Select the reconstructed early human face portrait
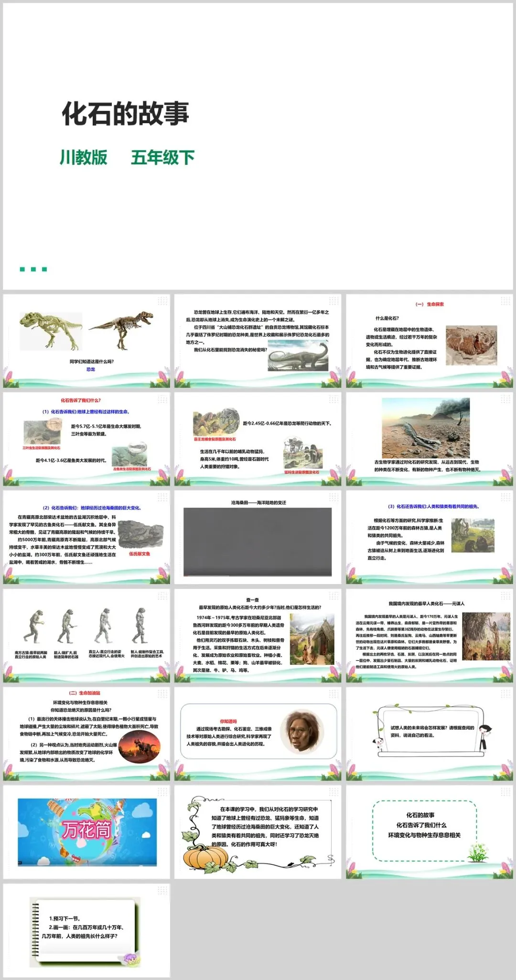The image size is (516, 980). pos(302,731)
